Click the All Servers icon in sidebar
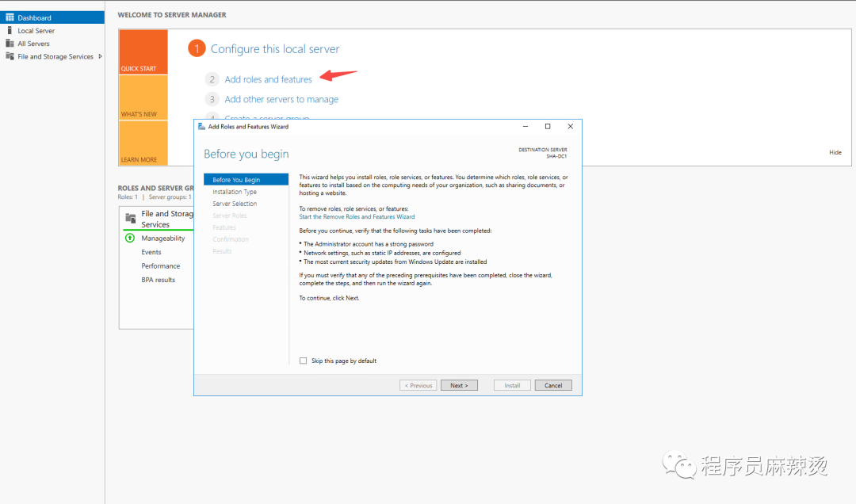 pyautogui.click(x=10, y=43)
